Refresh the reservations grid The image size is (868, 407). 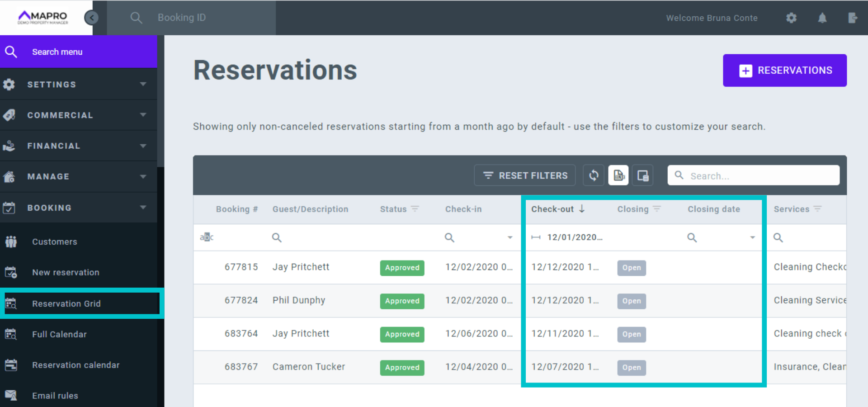click(x=594, y=175)
